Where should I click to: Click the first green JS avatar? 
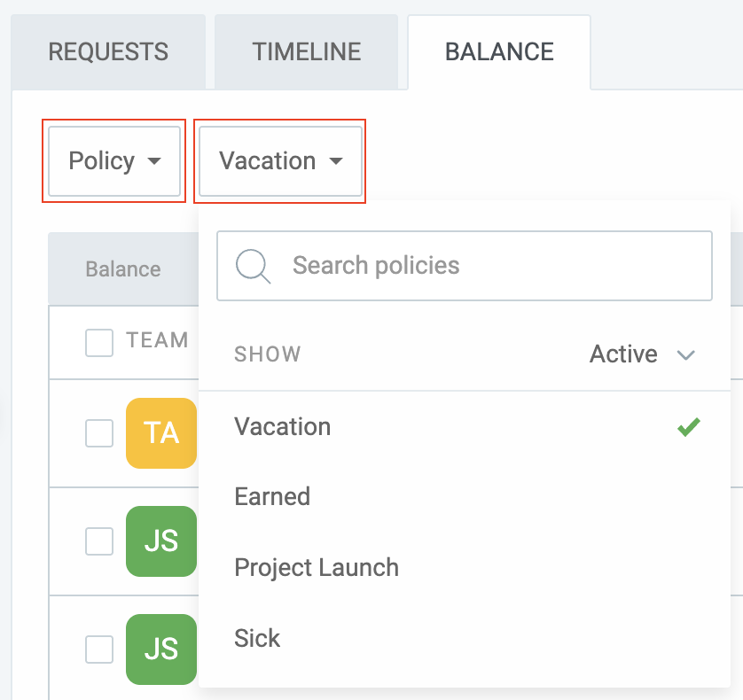click(x=161, y=541)
